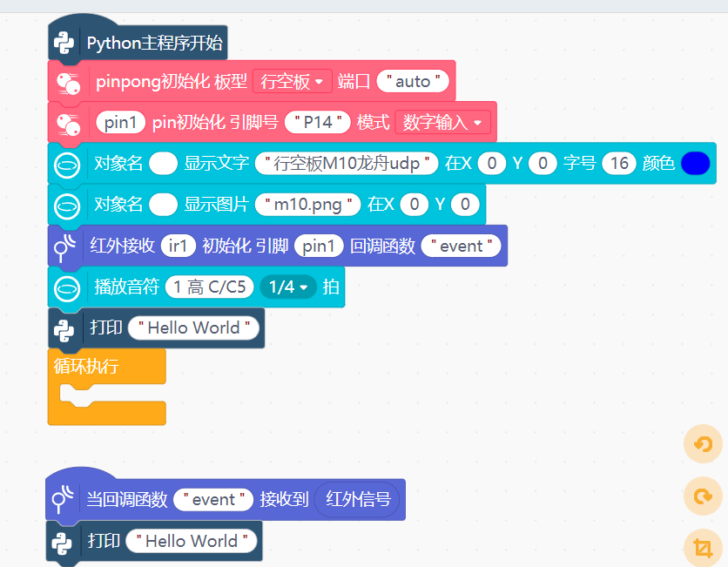The height and width of the screenshot is (567, 728).
Task: Edit Y value in the 显示文字 block
Action: coord(543,163)
